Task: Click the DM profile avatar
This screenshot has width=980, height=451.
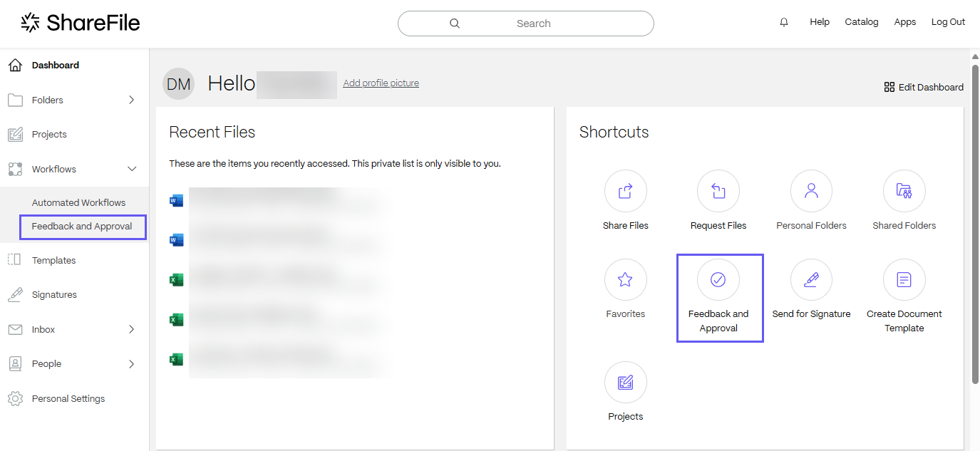Action: click(178, 84)
